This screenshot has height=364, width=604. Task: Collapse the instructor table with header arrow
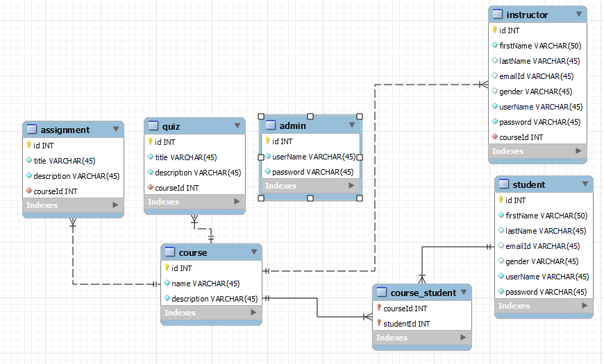[578, 14]
